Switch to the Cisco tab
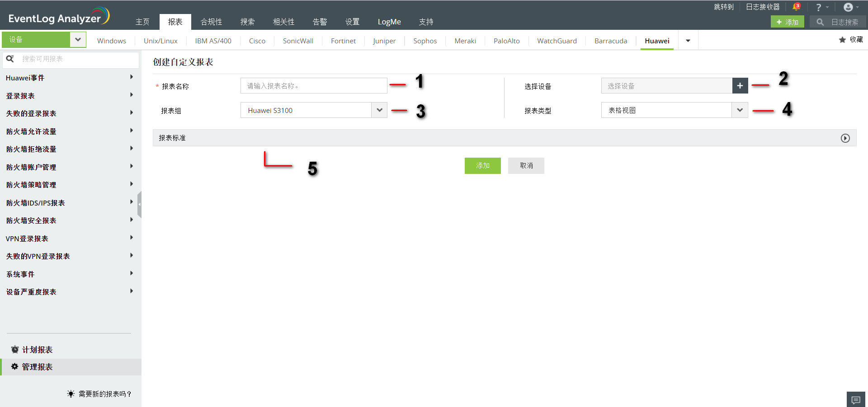 tap(256, 41)
